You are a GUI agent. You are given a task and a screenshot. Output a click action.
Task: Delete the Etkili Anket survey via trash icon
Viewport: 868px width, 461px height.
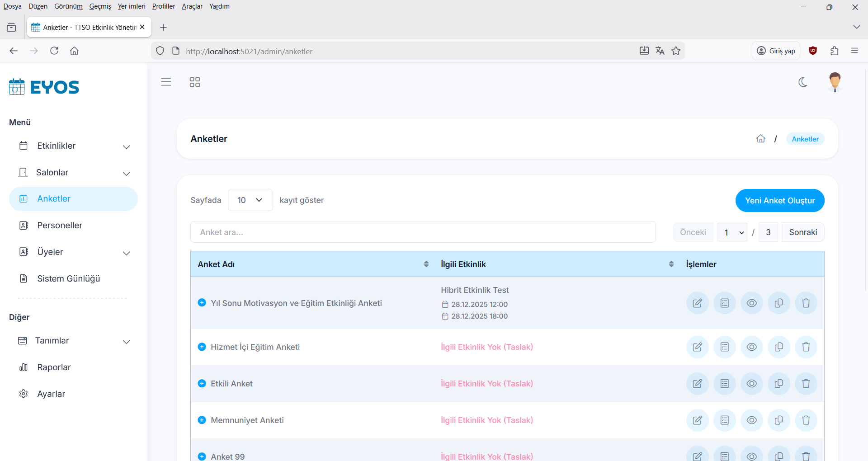(x=806, y=384)
